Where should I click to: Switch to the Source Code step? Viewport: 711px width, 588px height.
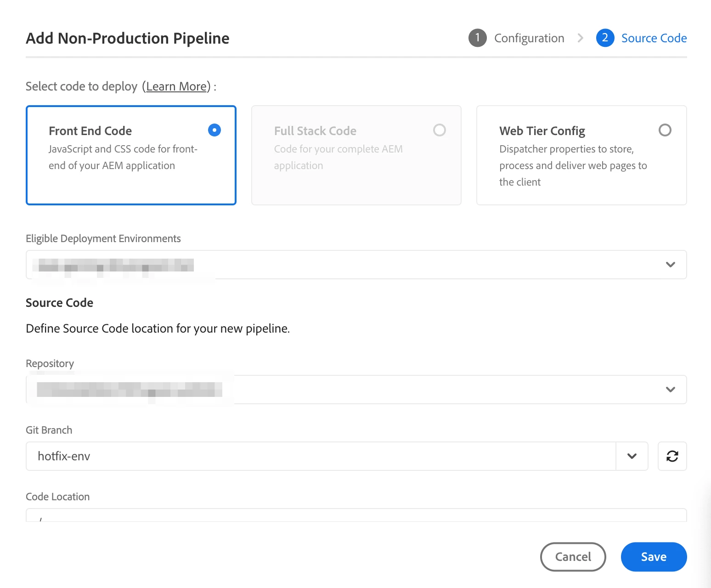[654, 38]
